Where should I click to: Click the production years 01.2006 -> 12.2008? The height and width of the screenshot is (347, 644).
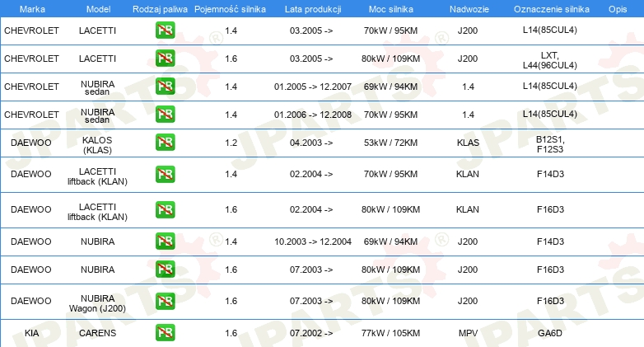(313, 115)
